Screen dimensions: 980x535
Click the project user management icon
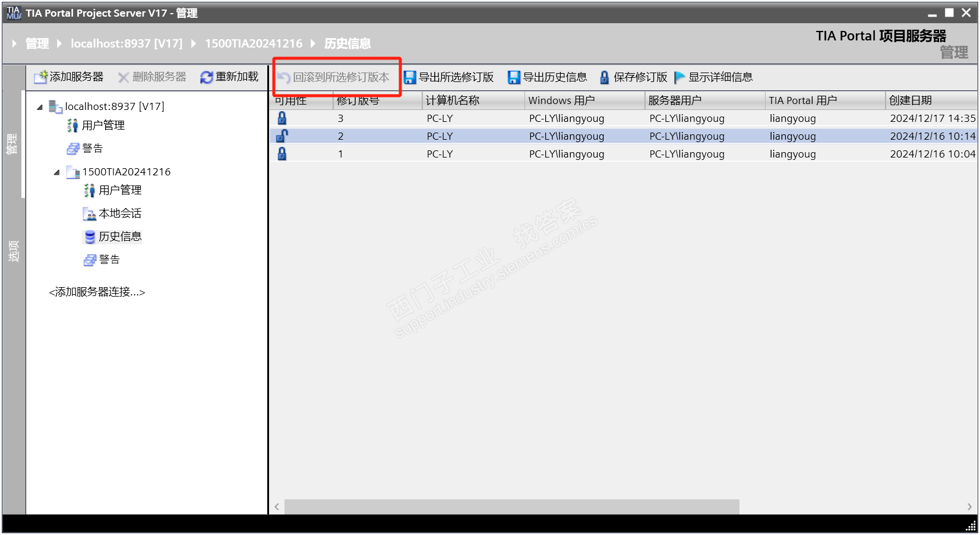pyautogui.click(x=90, y=190)
